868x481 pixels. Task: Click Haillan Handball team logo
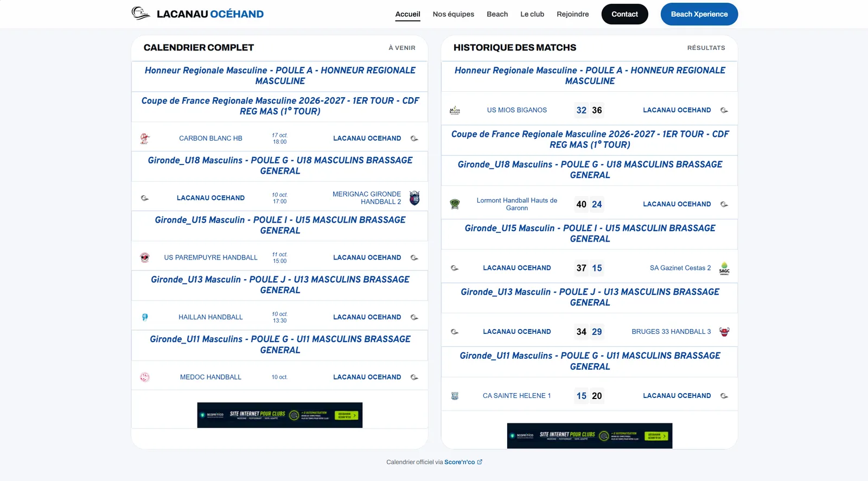pyautogui.click(x=145, y=317)
